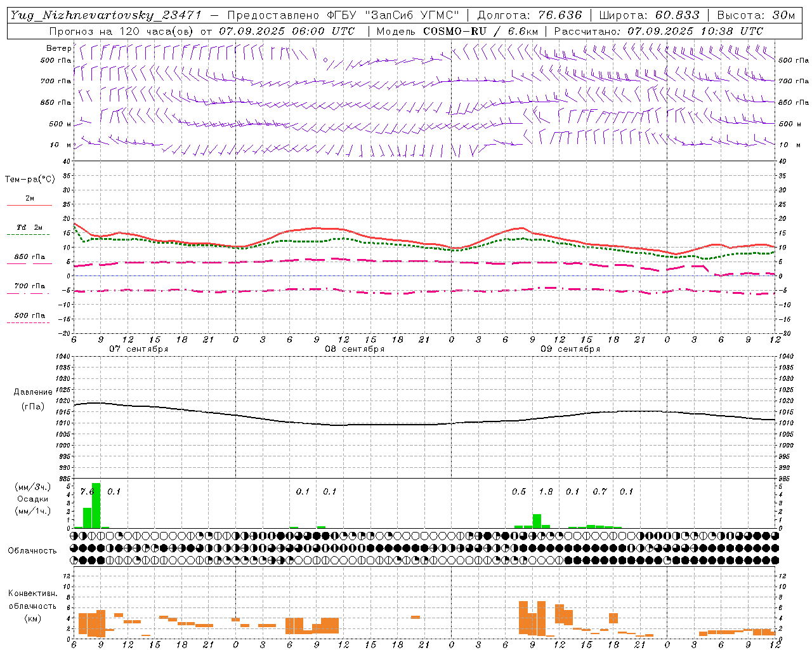Click the 09 сентября date label
812x650 pixels.
point(570,349)
